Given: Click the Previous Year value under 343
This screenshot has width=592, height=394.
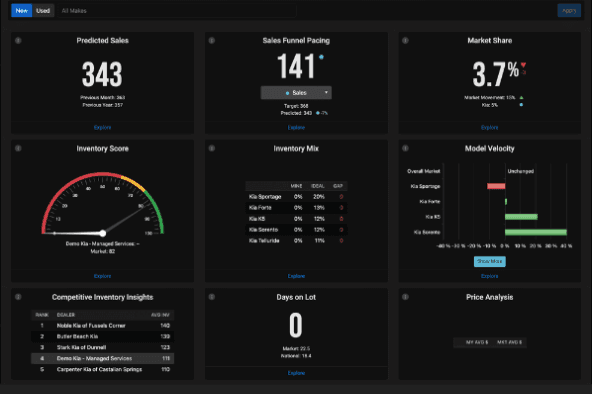Looking at the screenshot, I should (x=102, y=105).
